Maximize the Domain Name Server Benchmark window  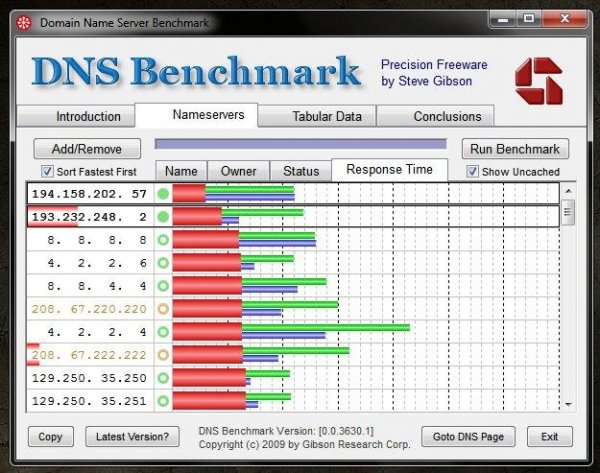point(529,19)
